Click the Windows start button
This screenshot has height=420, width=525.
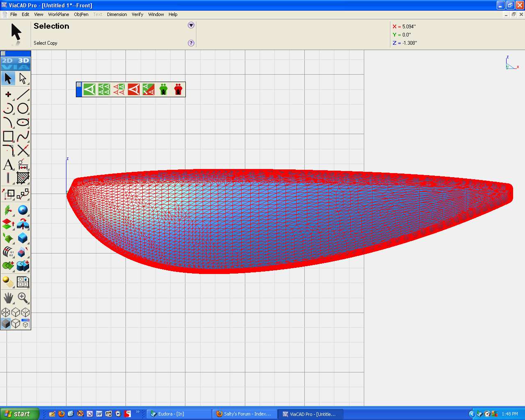coord(19,414)
